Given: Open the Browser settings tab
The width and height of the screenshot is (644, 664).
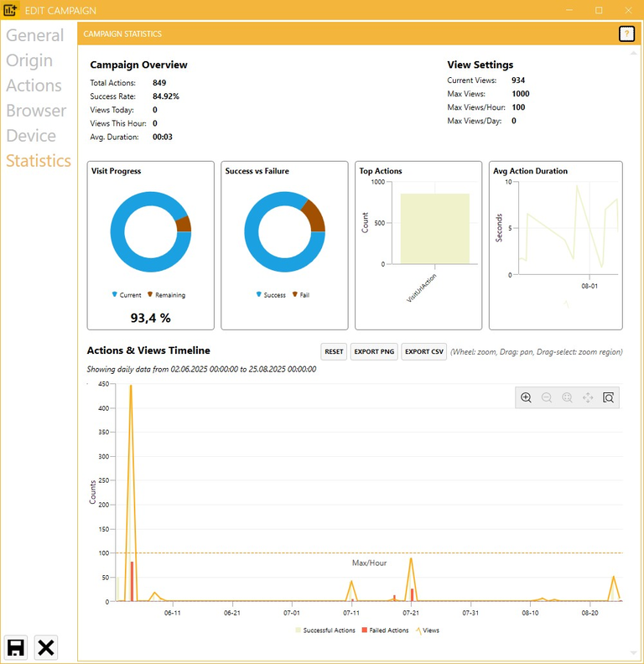Looking at the screenshot, I should click(36, 111).
